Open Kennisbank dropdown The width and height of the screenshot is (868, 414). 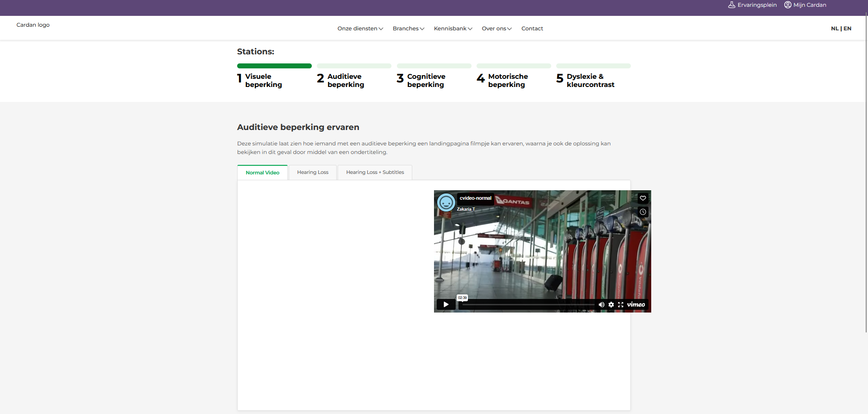453,29
